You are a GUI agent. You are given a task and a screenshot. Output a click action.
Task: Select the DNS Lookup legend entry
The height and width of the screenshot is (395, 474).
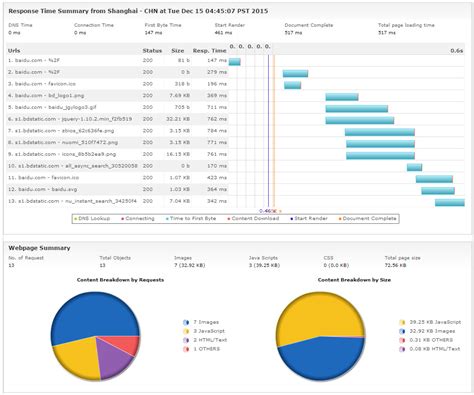coord(92,219)
